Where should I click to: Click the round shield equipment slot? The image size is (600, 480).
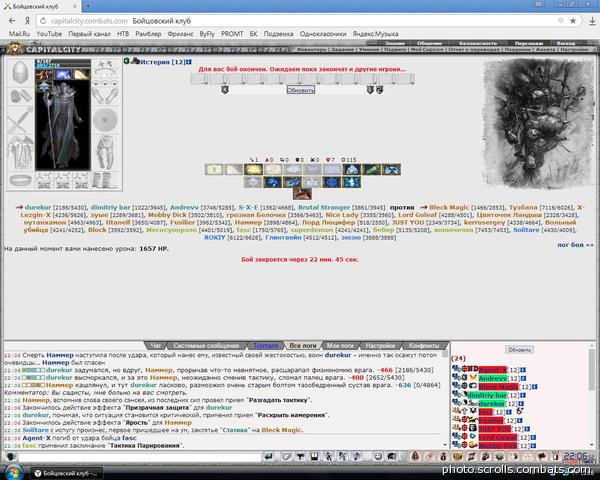(x=105, y=120)
